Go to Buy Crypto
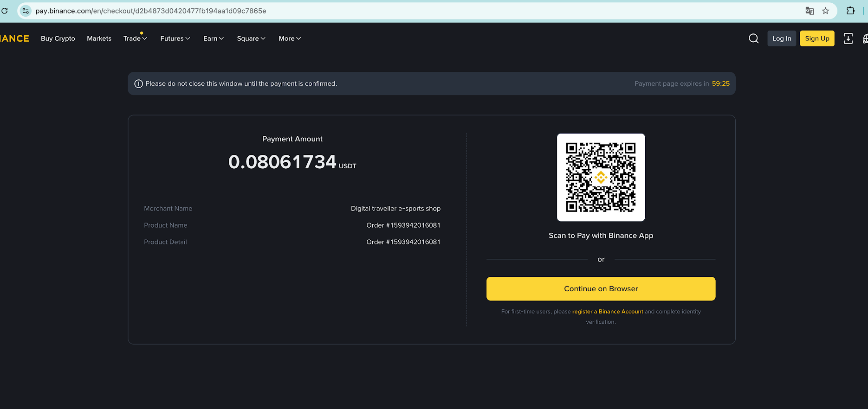 click(x=58, y=38)
